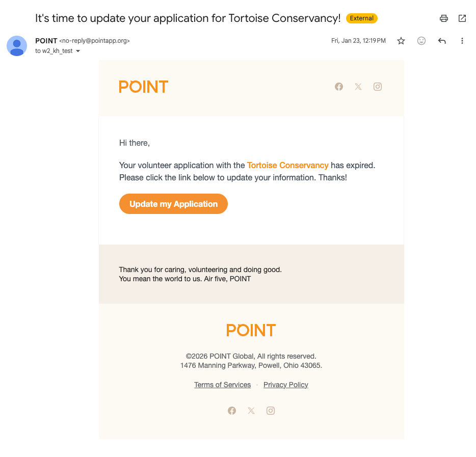Click the footer Instagram icon

point(271,411)
